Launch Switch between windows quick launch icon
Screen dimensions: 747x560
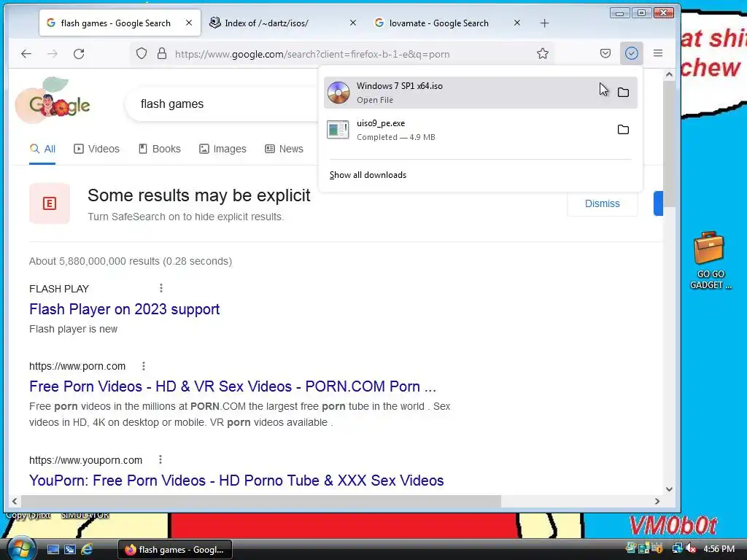tap(69, 550)
